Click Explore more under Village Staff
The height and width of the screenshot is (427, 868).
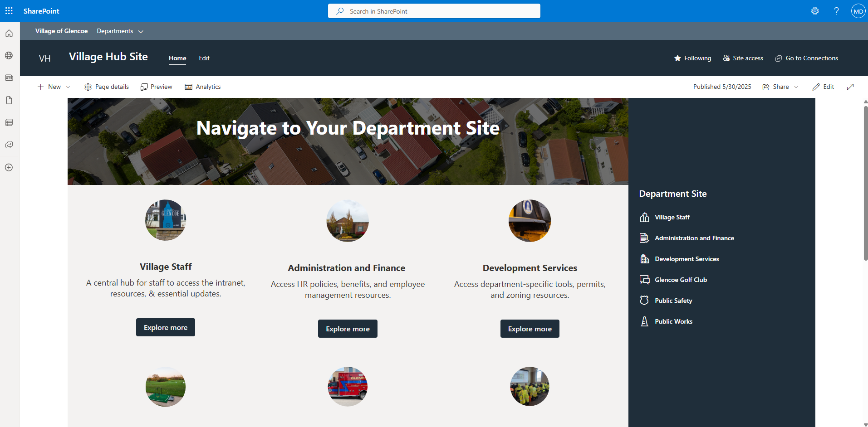[x=166, y=327]
